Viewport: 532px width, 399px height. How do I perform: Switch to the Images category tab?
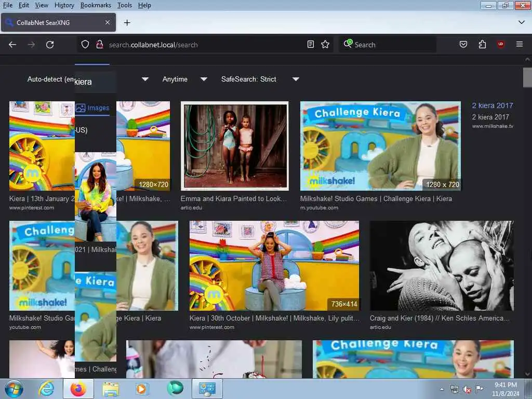(x=92, y=108)
